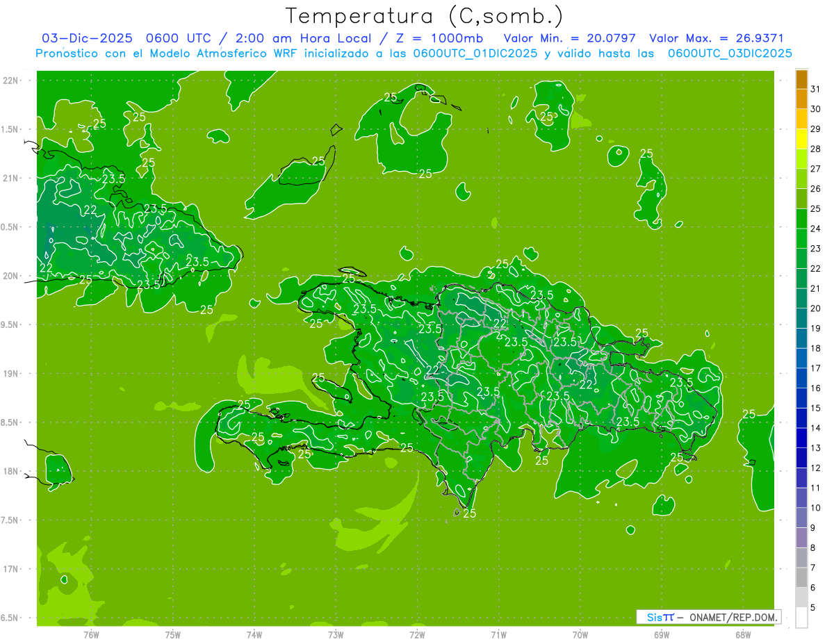Click color scale value "30"
Screen dimensions: 834x644
815,109
